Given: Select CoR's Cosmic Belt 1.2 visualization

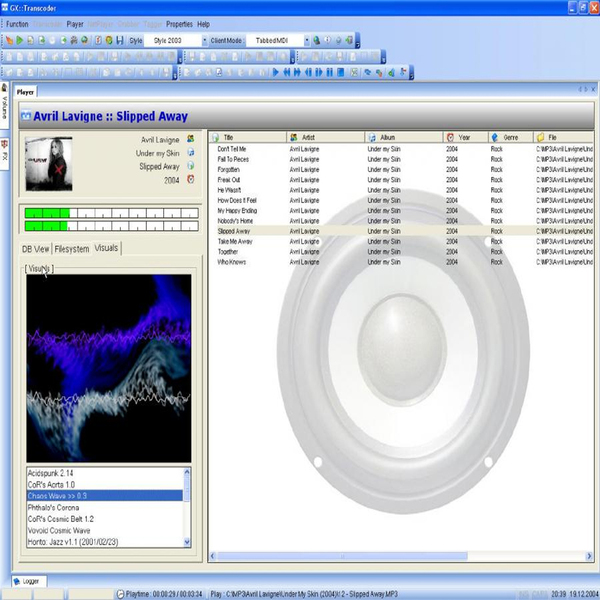Looking at the screenshot, I should click(x=104, y=519).
